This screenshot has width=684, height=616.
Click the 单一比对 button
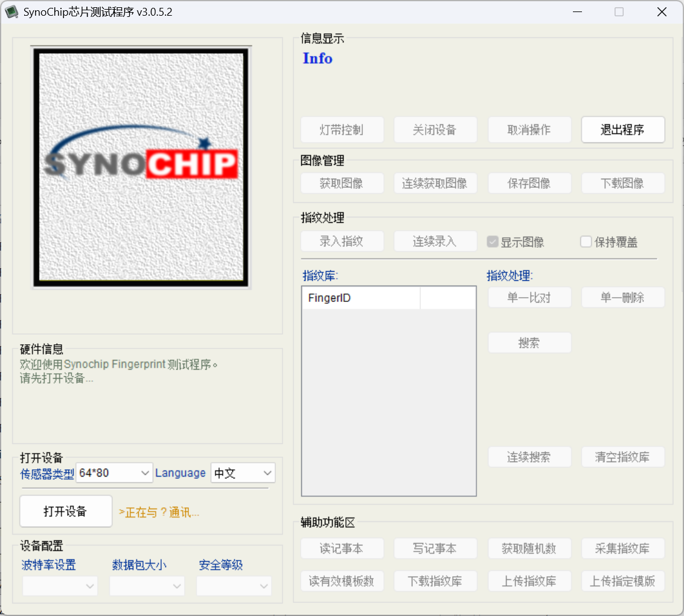pos(529,298)
